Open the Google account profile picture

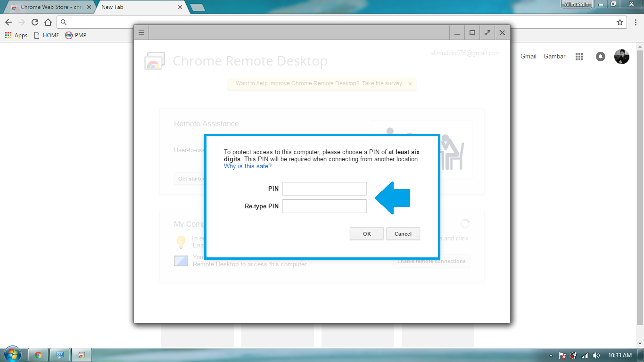(x=622, y=57)
